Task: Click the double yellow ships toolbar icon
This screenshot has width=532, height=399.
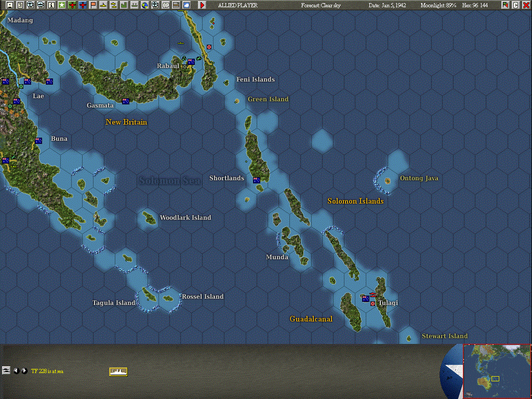Action: tap(113, 5)
